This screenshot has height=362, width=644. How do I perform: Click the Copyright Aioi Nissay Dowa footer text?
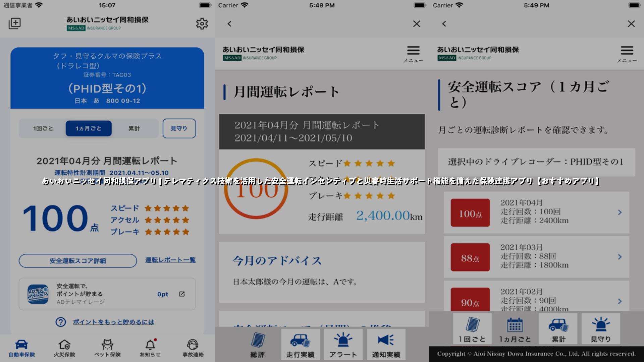pyautogui.click(x=537, y=354)
